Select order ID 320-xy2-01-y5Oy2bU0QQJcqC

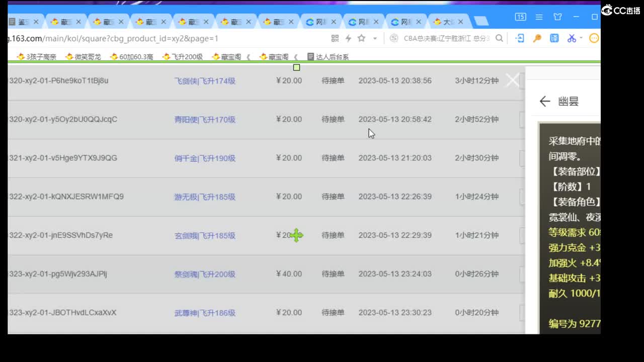click(63, 119)
